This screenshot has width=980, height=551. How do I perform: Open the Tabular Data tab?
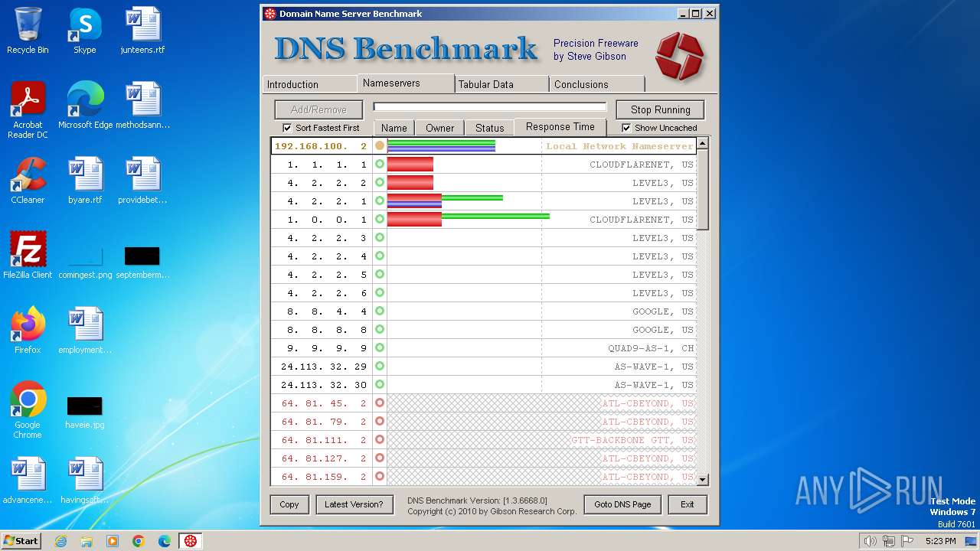[x=501, y=84]
